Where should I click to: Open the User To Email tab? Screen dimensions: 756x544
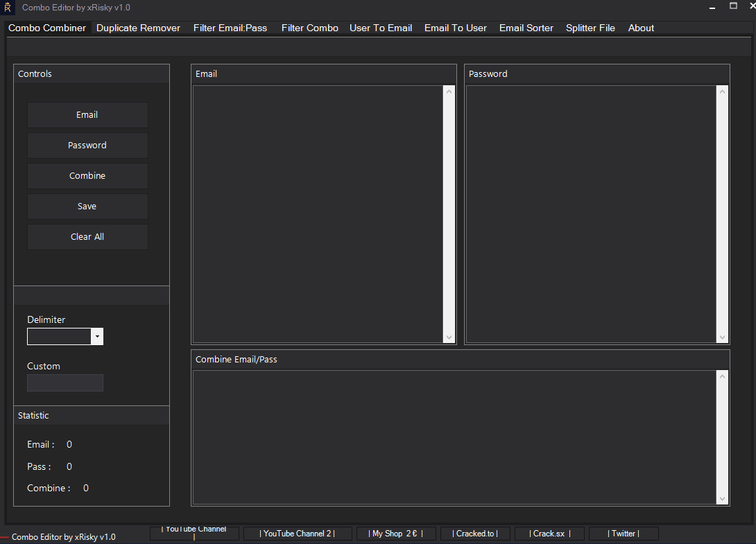coord(380,28)
